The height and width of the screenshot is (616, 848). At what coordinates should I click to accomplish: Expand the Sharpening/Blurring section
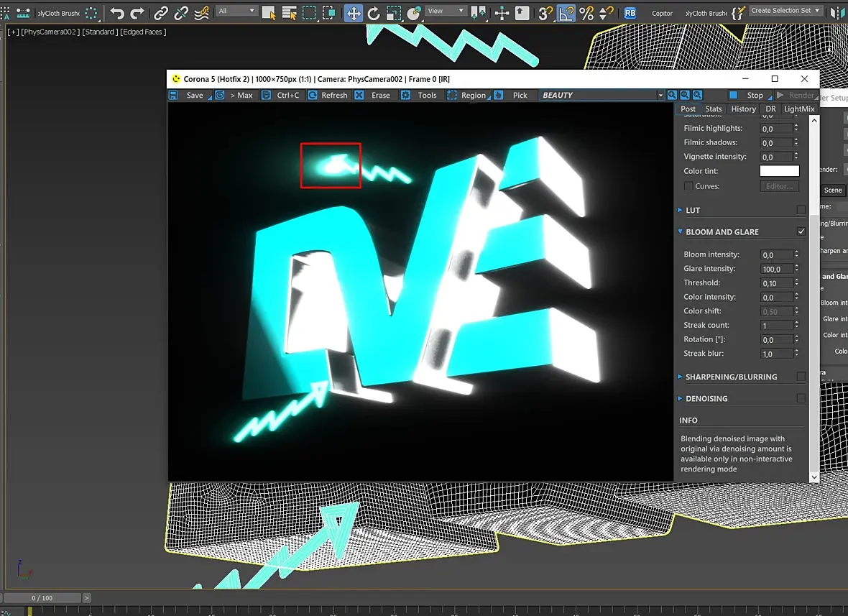731,377
